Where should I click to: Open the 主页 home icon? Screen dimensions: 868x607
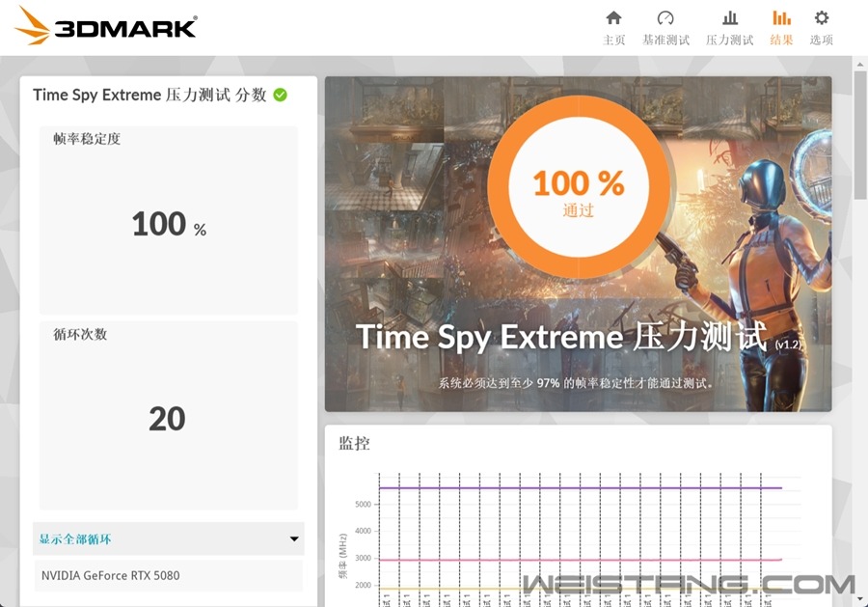[x=613, y=17]
